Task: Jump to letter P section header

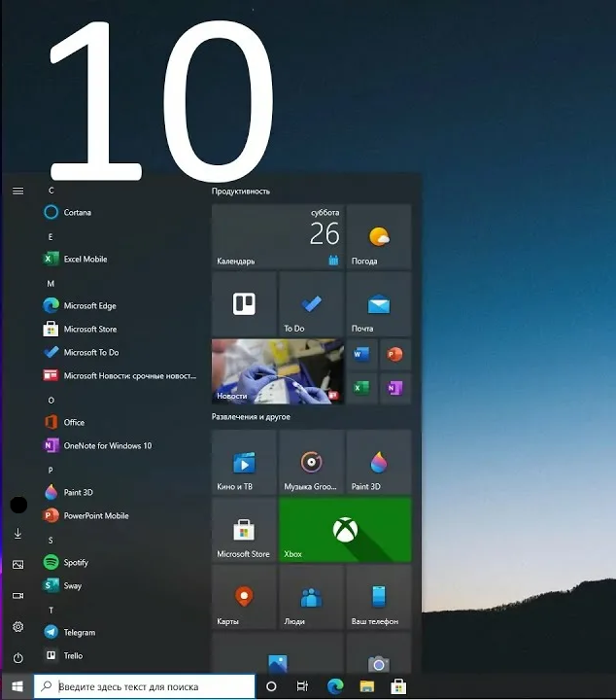Action: point(51,471)
